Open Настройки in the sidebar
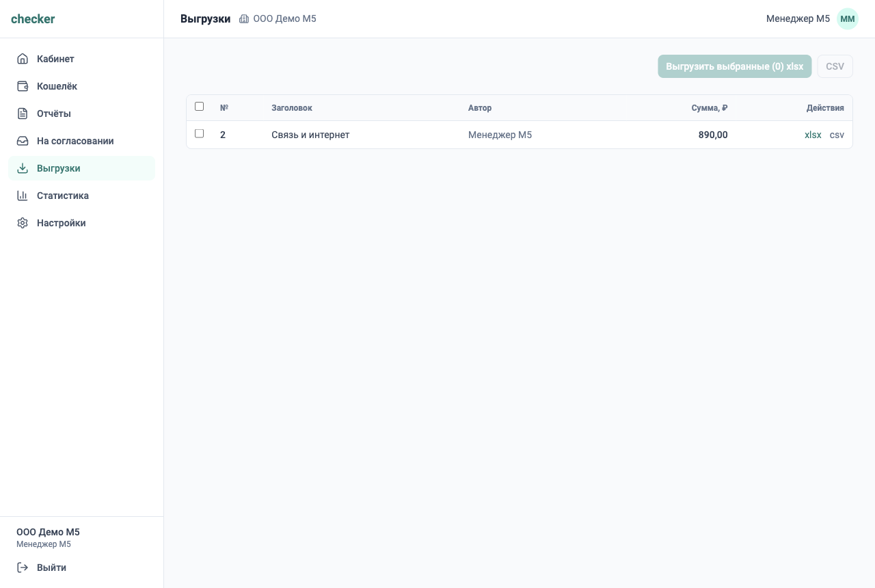The width and height of the screenshot is (875, 588). pyautogui.click(x=82, y=223)
